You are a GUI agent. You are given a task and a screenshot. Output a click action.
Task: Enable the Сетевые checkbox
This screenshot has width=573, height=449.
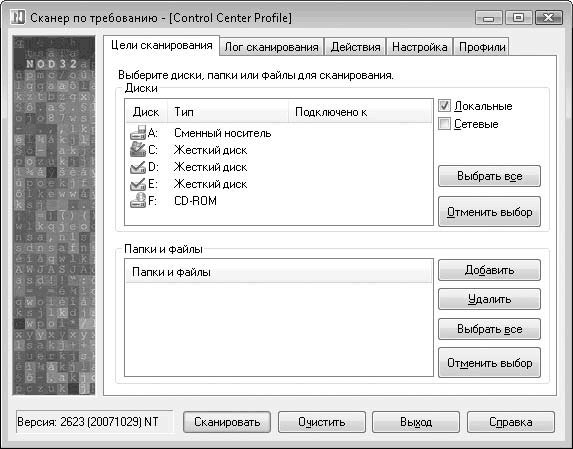pyautogui.click(x=444, y=123)
